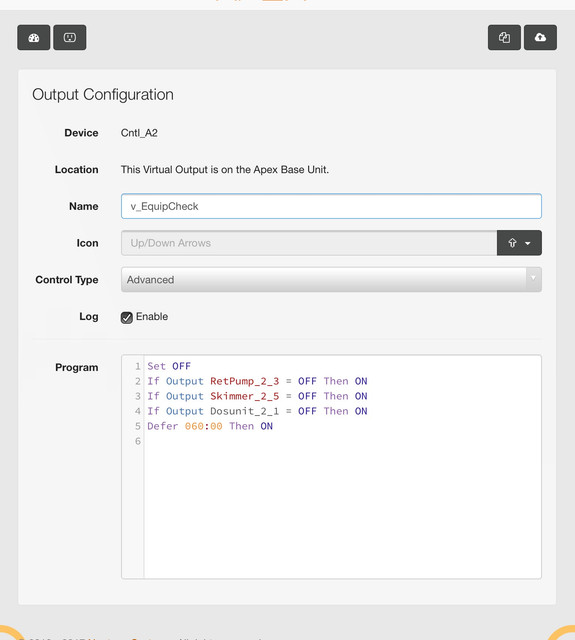The image size is (575, 640).
Task: Toggle the Log Enable checkbox
Action: pos(127,318)
